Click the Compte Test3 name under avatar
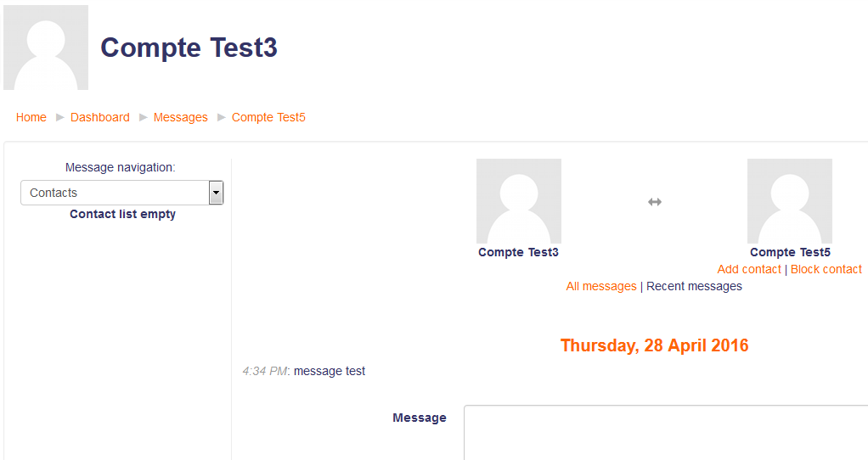The width and height of the screenshot is (868, 460). coord(519,252)
